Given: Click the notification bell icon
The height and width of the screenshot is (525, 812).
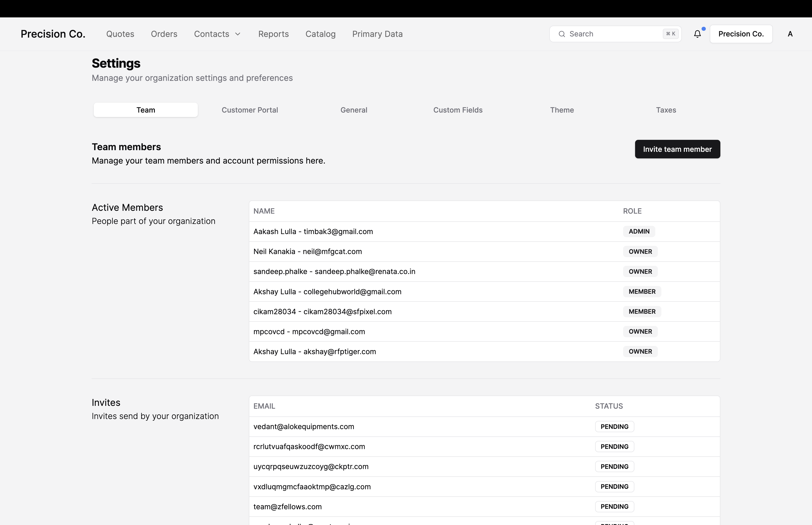Looking at the screenshot, I should pos(697,34).
